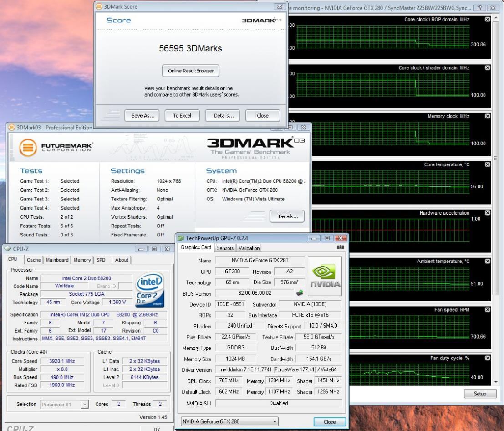Click the scroll down arrow in monitoring window
Viewport: 504px width, 431px height.
coord(496,382)
